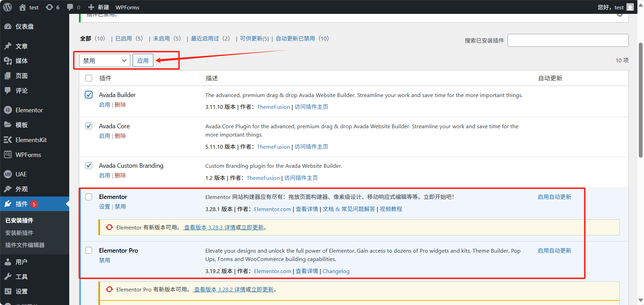Click the WPForms sidebar icon
Viewport: 644px width, 305px height.
[x=8, y=155]
